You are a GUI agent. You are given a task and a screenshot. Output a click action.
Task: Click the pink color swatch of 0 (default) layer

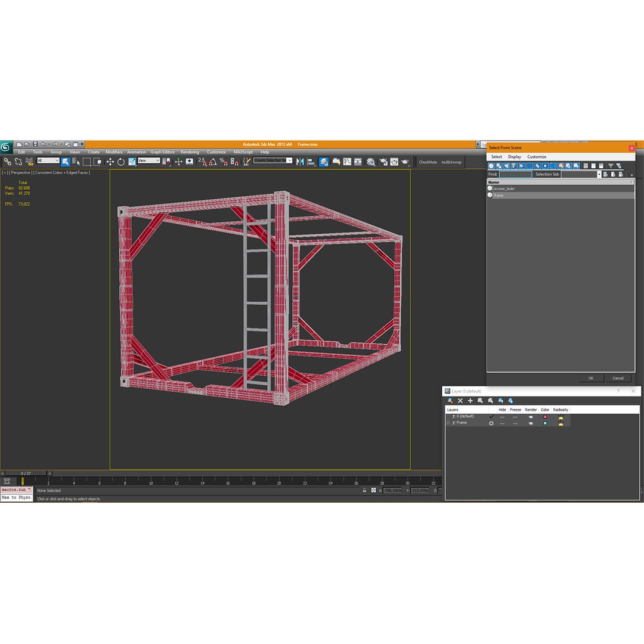[x=545, y=416]
